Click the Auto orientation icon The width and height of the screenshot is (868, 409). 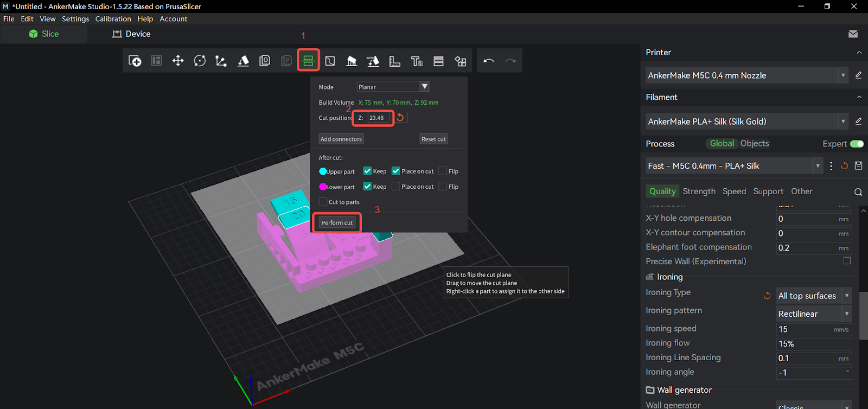pyautogui.click(x=373, y=61)
